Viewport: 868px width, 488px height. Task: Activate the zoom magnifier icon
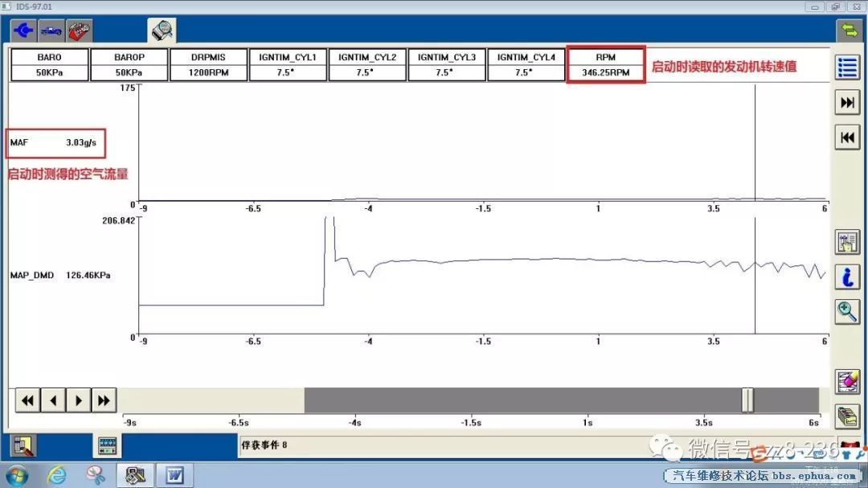848,312
